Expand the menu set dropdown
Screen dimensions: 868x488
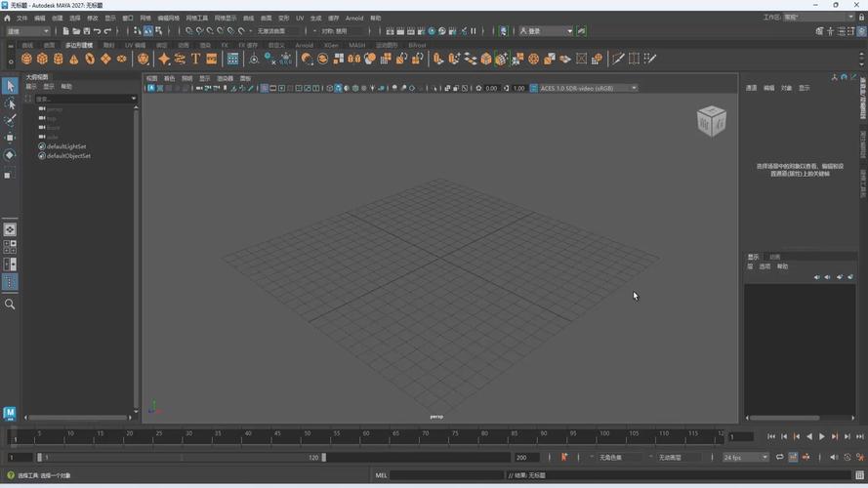coord(27,31)
